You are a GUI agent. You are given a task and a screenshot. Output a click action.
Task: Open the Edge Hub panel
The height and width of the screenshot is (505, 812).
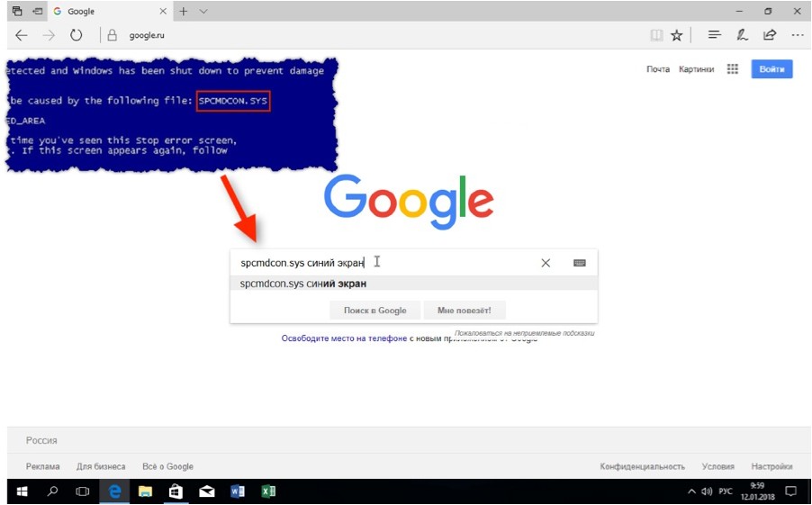coord(715,35)
